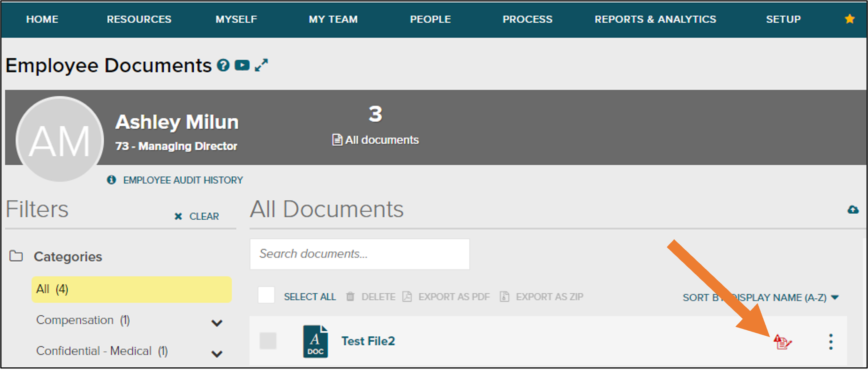Image resolution: width=868 pixels, height=370 pixels.
Task: Open Employee Audit History link
Action: tap(183, 180)
